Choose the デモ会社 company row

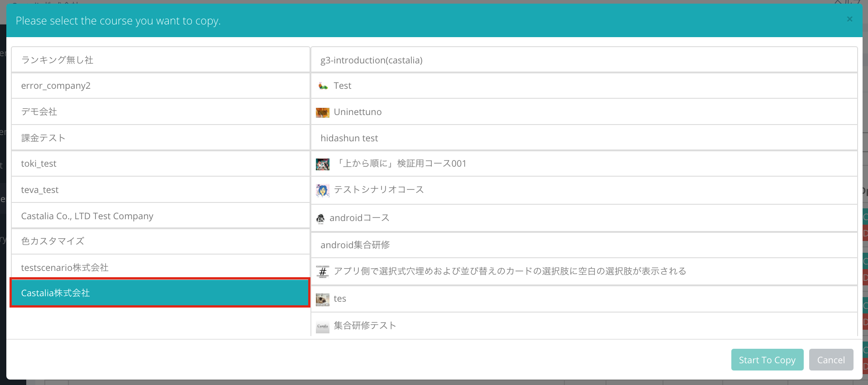(161, 111)
